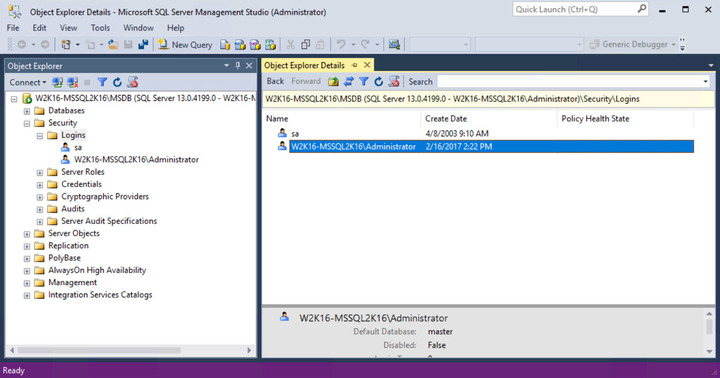Viewport: 720px width, 378px height.
Task: Click the Filter icon in Object Explorer toolbar
Action: tap(102, 82)
